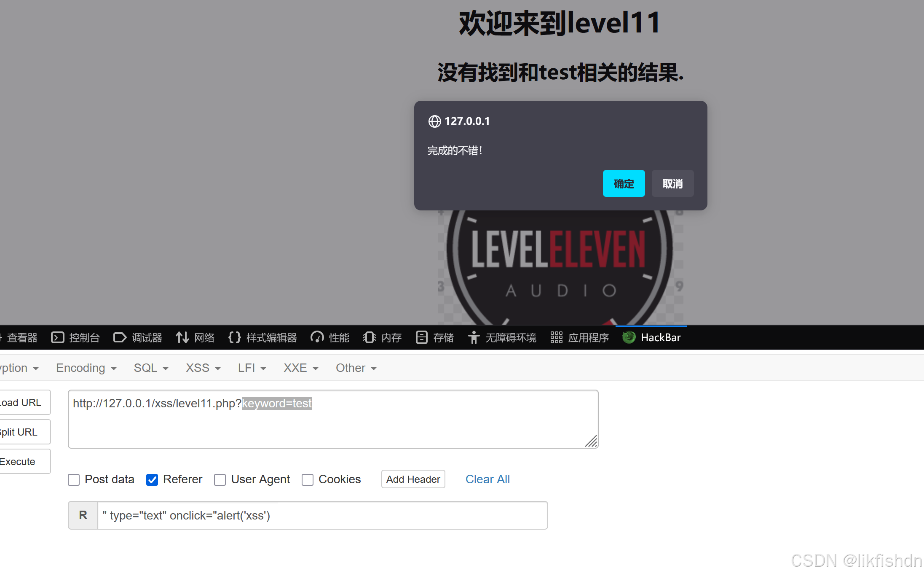924x576 pixels.
Task: Expand the Encoding dropdown menu
Action: pyautogui.click(x=86, y=368)
